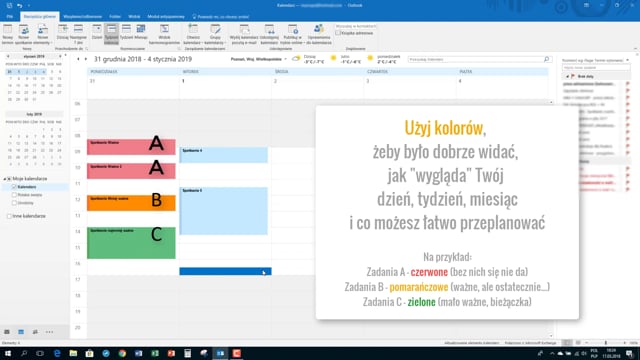Click the Książka adresowa button

[x=354, y=33]
